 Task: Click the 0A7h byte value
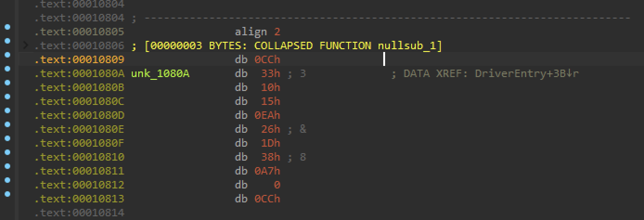267,171
